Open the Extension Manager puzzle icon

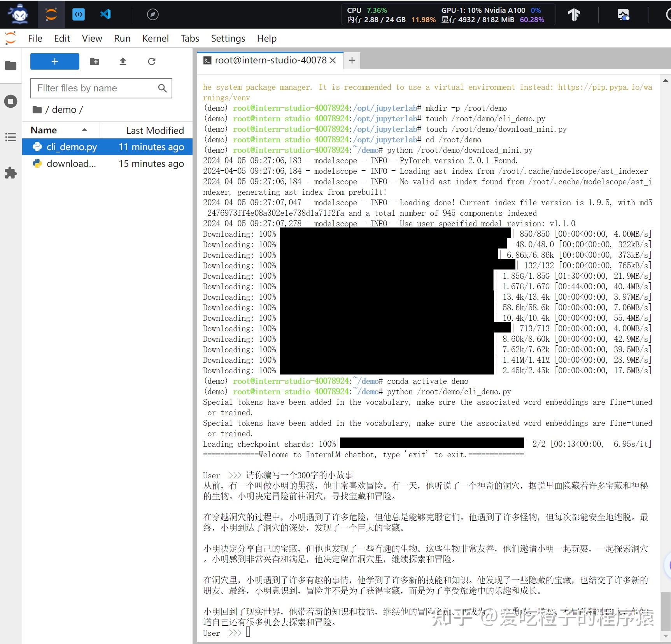point(11,173)
